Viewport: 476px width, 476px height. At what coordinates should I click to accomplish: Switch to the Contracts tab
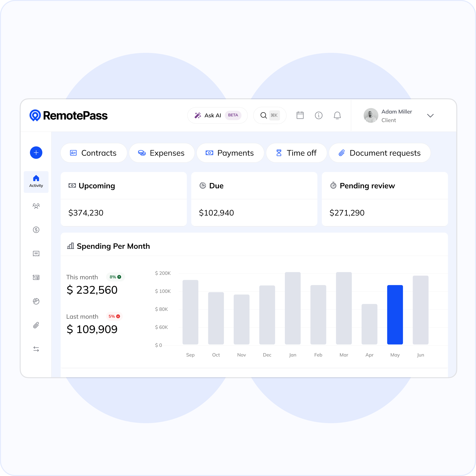point(94,153)
